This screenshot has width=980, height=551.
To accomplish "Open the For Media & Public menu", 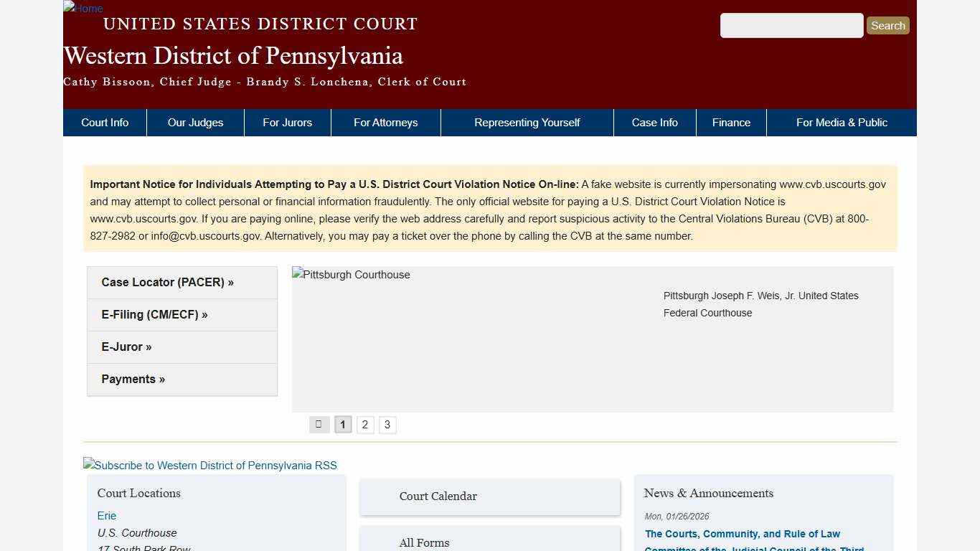I will pos(842,122).
